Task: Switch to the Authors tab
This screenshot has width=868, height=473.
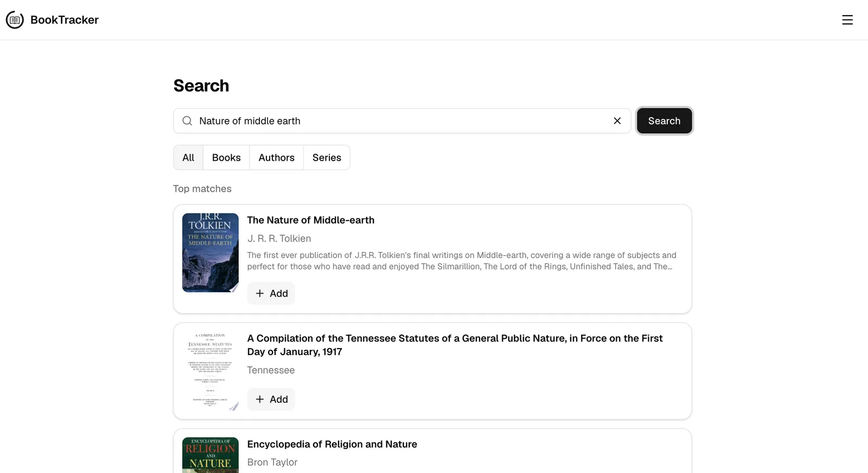Action: click(x=277, y=157)
